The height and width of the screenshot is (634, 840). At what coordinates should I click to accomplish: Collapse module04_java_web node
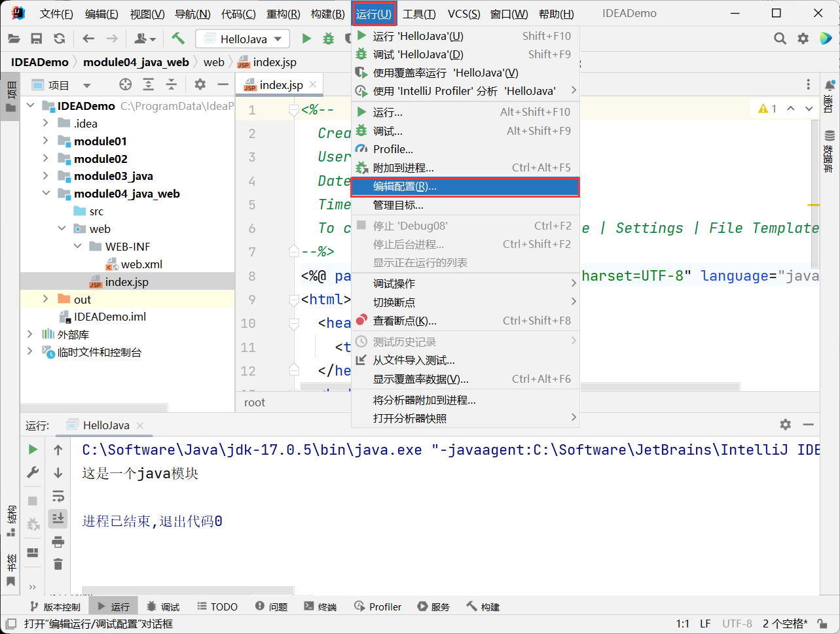coord(45,194)
